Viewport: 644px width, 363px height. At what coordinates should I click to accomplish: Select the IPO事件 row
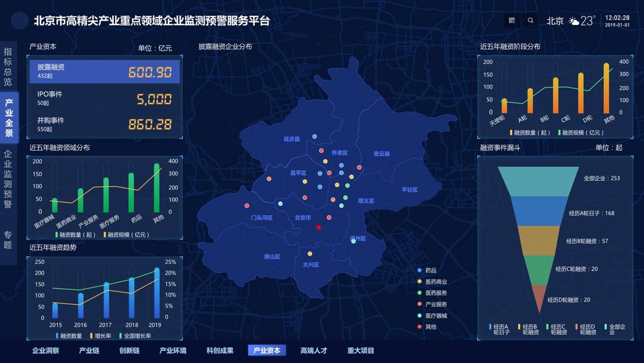[x=105, y=98]
